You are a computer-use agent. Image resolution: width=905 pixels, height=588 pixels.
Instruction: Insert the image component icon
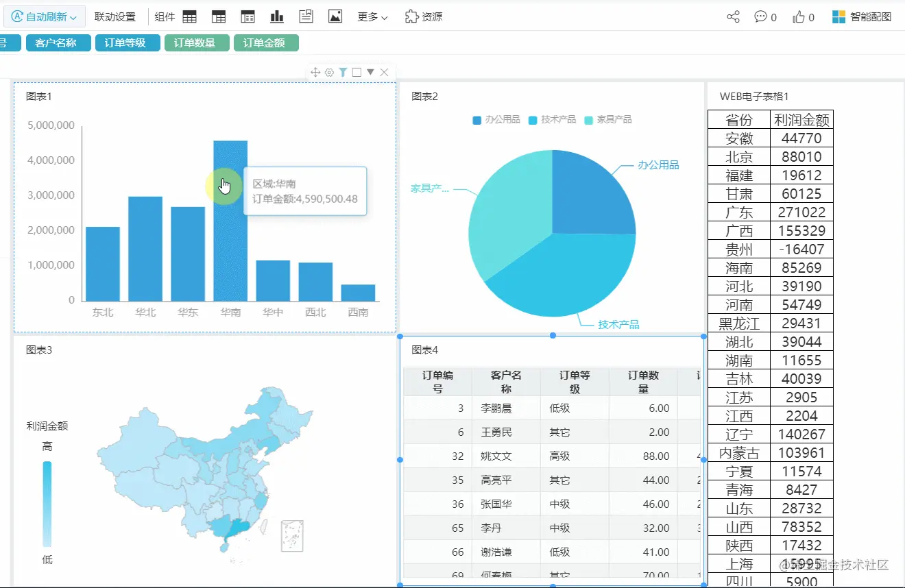[x=335, y=17]
